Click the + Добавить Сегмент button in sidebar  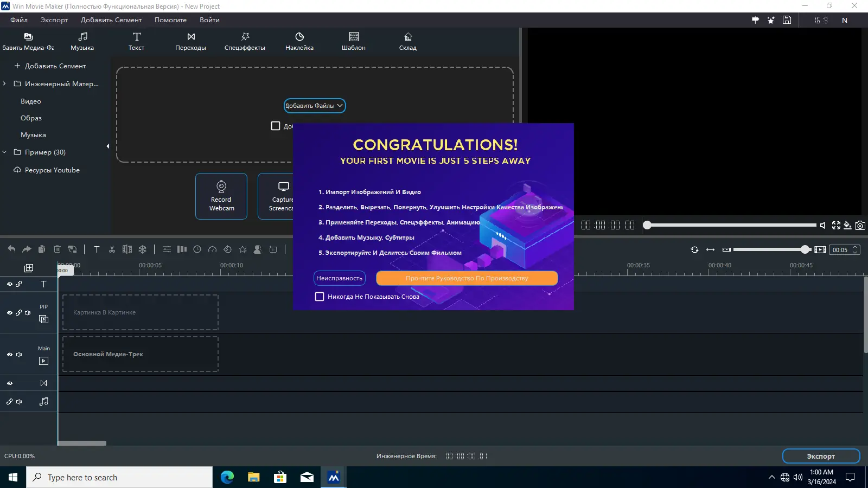(x=50, y=66)
